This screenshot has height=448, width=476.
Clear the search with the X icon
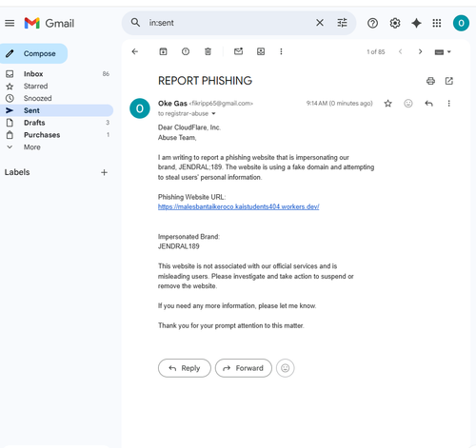coord(320,23)
